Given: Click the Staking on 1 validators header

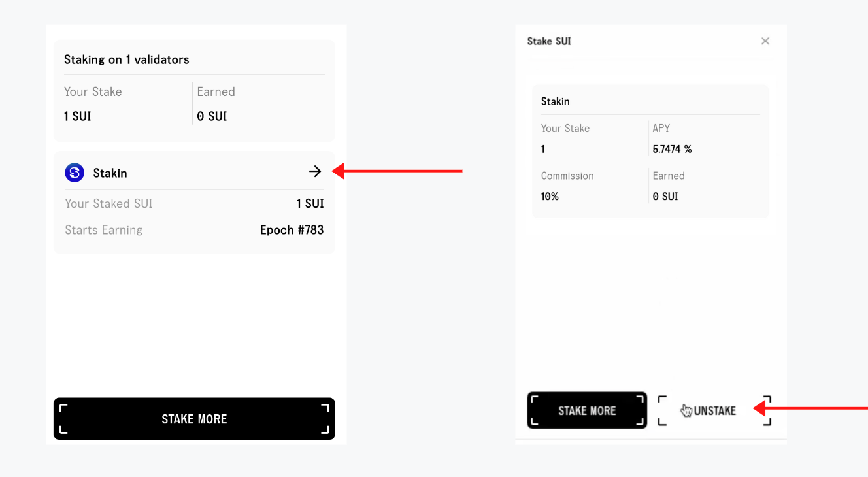Looking at the screenshot, I should [x=127, y=59].
